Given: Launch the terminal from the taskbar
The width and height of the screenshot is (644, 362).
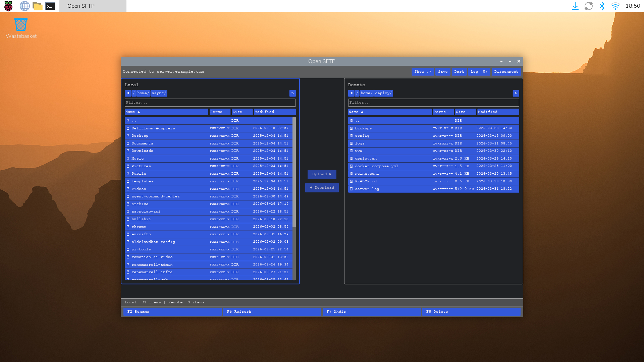Looking at the screenshot, I should [50, 6].
